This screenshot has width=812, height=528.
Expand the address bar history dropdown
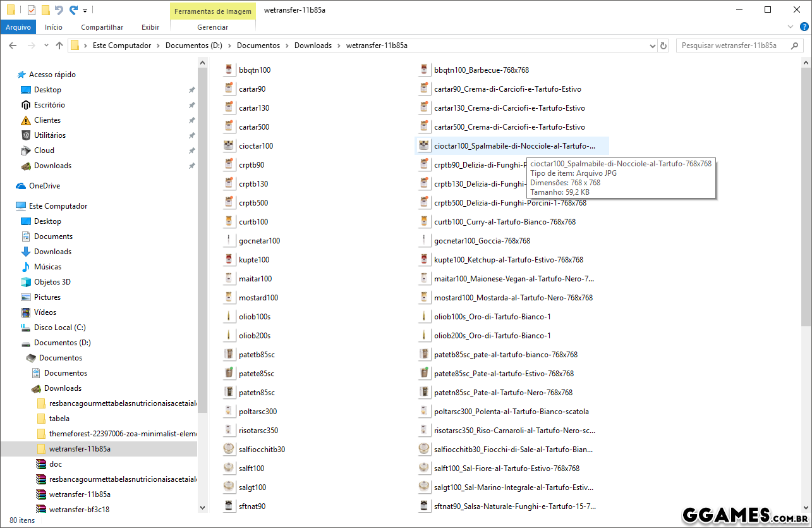(x=653, y=46)
